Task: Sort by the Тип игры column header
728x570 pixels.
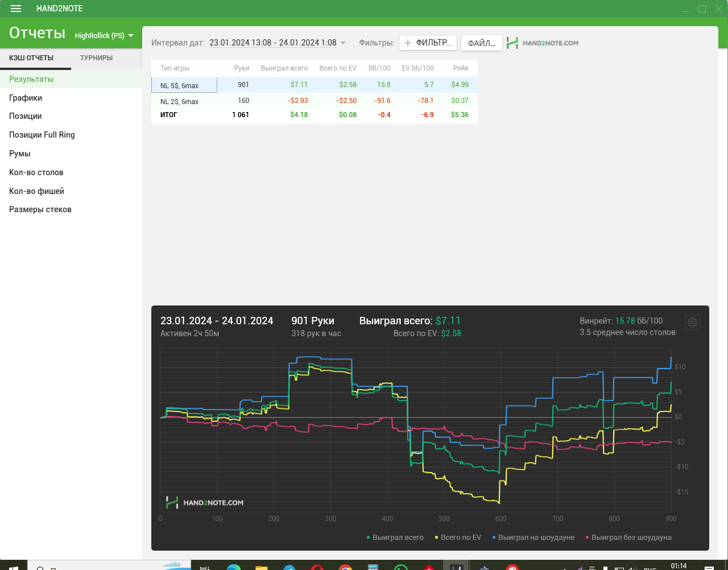Action: [175, 68]
